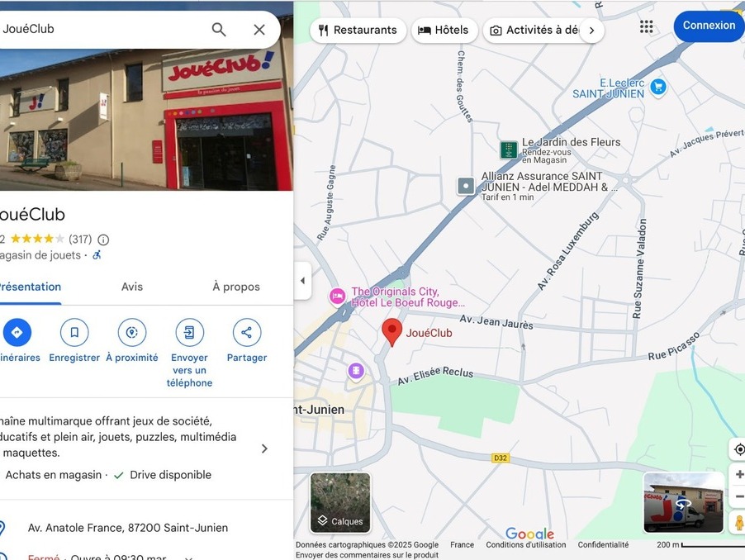The height and width of the screenshot is (560, 745).
Task: Click the D32 road label
Action: (x=501, y=458)
